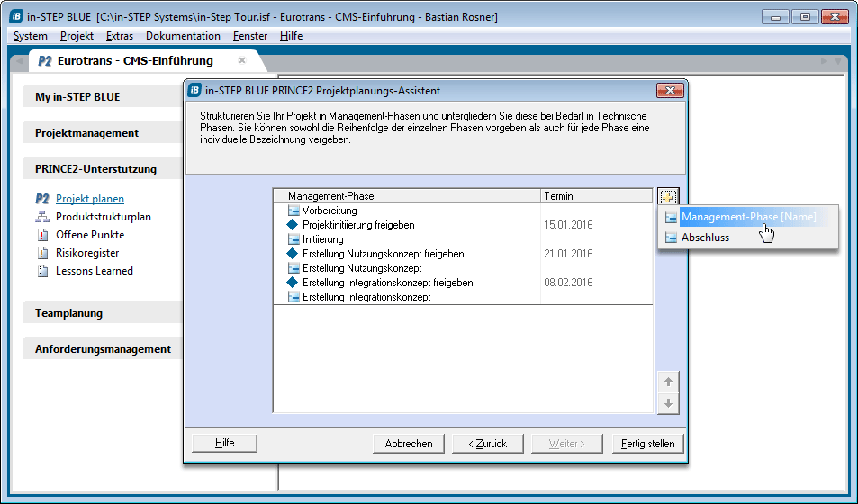Screen dimensions: 858x504
Task: Click the Lessons Learned icon
Action: [41, 271]
